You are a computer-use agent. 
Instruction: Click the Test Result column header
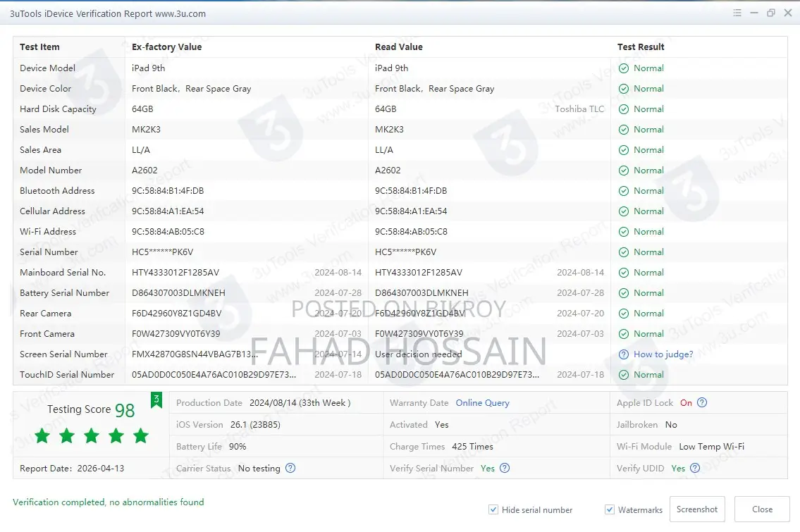point(641,47)
